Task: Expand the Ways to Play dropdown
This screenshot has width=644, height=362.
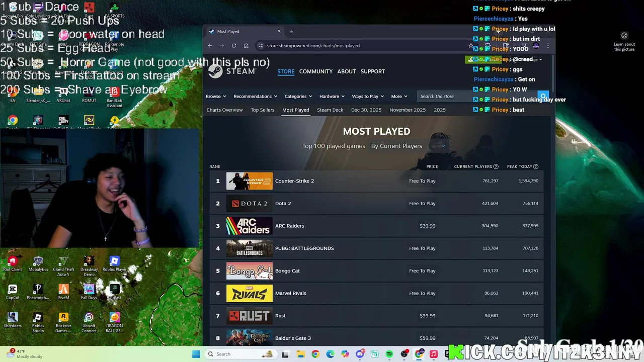Action: pyautogui.click(x=368, y=96)
